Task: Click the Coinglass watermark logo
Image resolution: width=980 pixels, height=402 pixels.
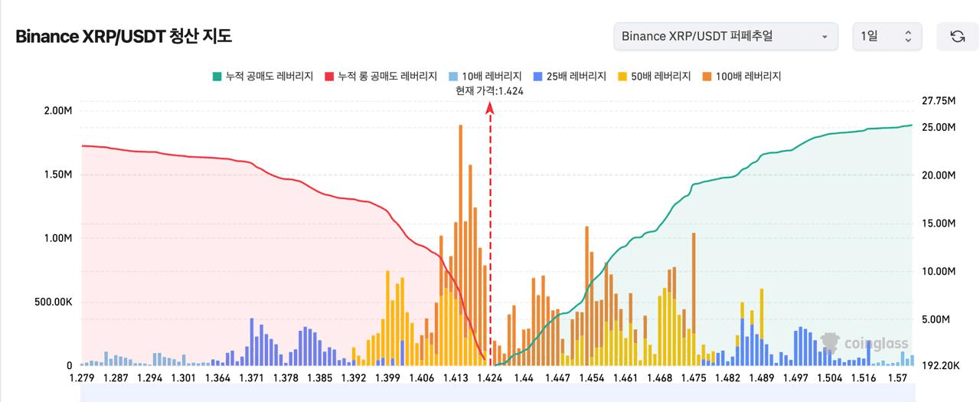Action: click(864, 343)
